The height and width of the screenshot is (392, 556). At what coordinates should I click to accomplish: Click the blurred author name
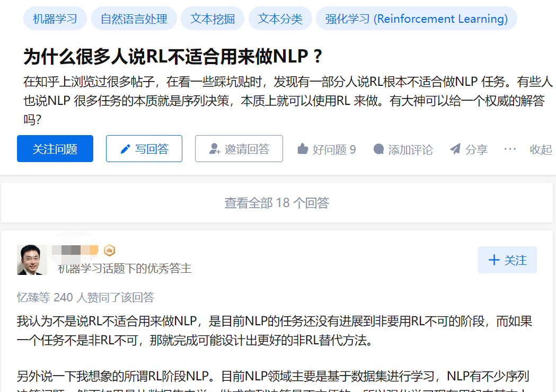[x=74, y=250]
